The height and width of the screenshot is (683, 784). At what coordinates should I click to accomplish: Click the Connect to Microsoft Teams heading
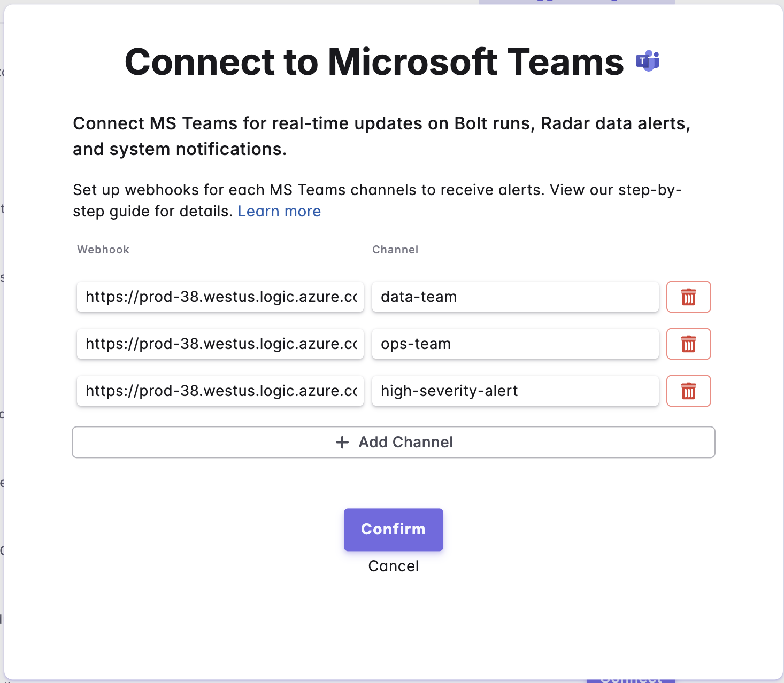[374, 62]
